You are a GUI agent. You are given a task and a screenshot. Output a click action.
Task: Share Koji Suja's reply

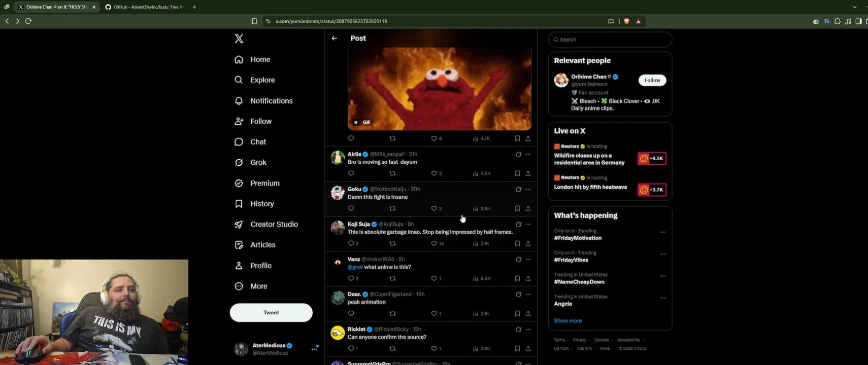[528, 243]
